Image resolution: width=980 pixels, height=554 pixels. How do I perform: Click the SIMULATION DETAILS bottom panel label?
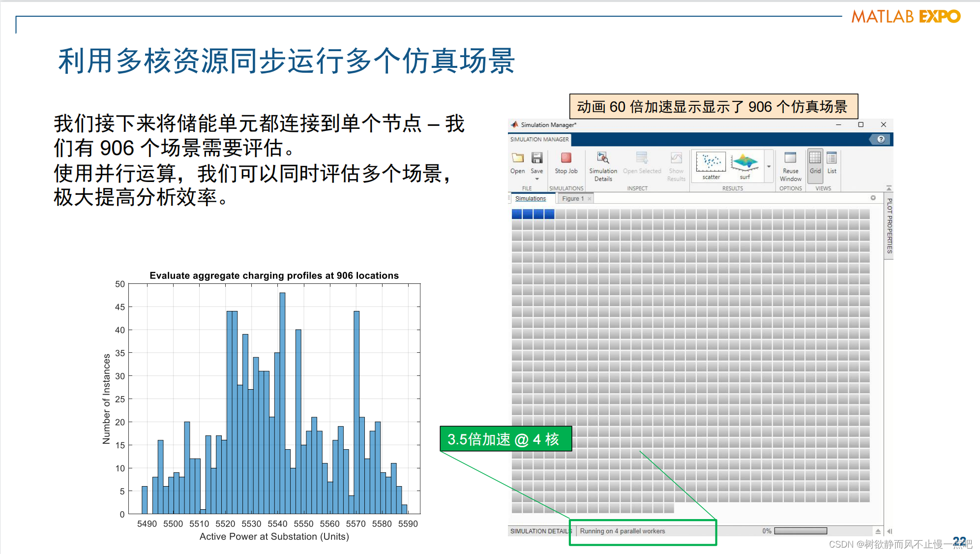540,531
